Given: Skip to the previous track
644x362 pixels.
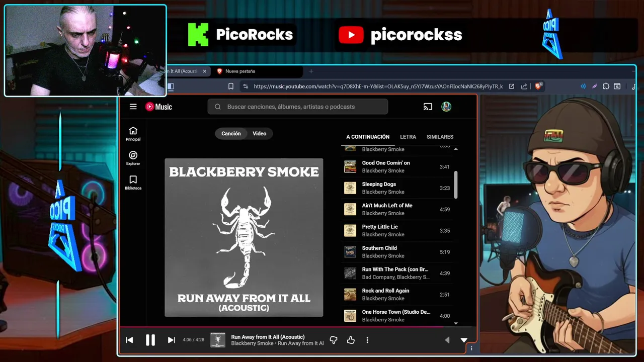Looking at the screenshot, I should coord(129,340).
